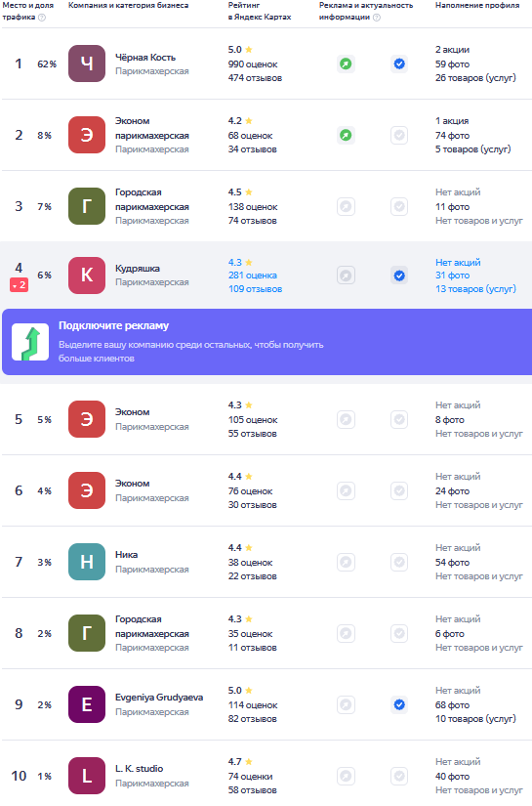Click the green arrow icon in advertising banner
The width and height of the screenshot is (532, 806).
pos(30,342)
